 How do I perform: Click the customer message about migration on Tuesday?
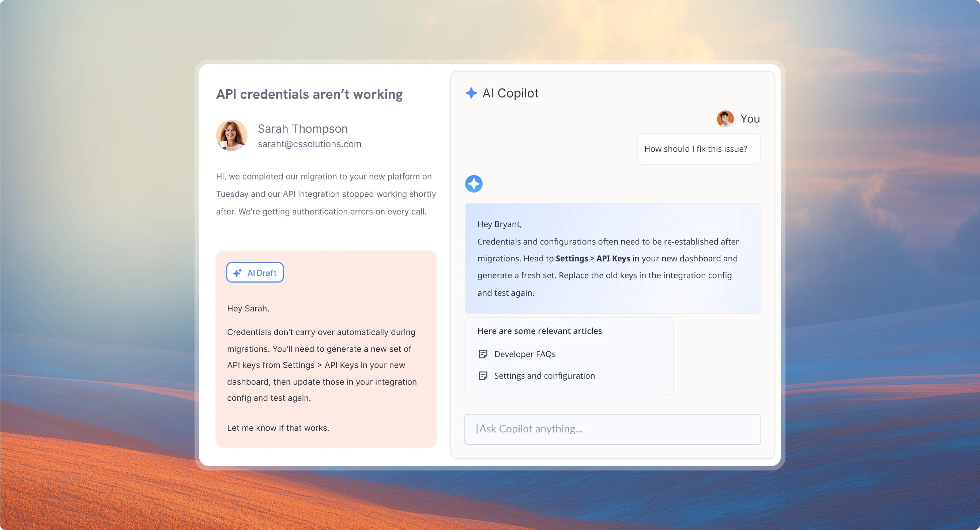pyautogui.click(x=326, y=194)
